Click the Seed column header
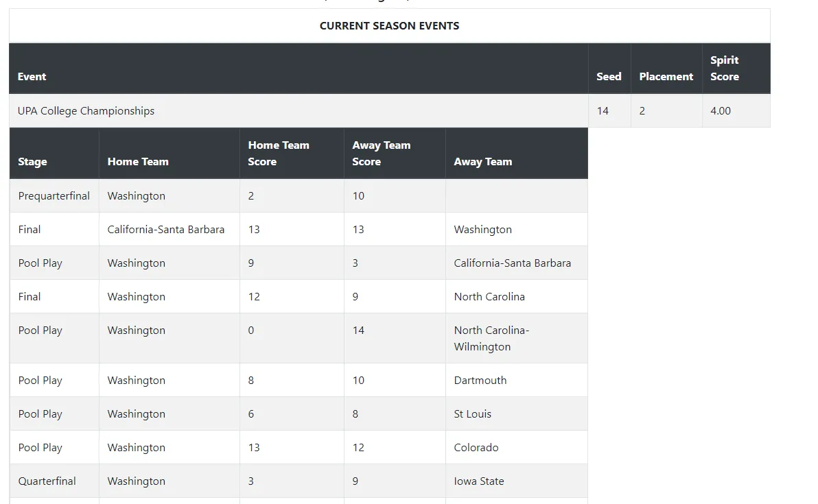The height and width of the screenshot is (504, 818). 609,77
